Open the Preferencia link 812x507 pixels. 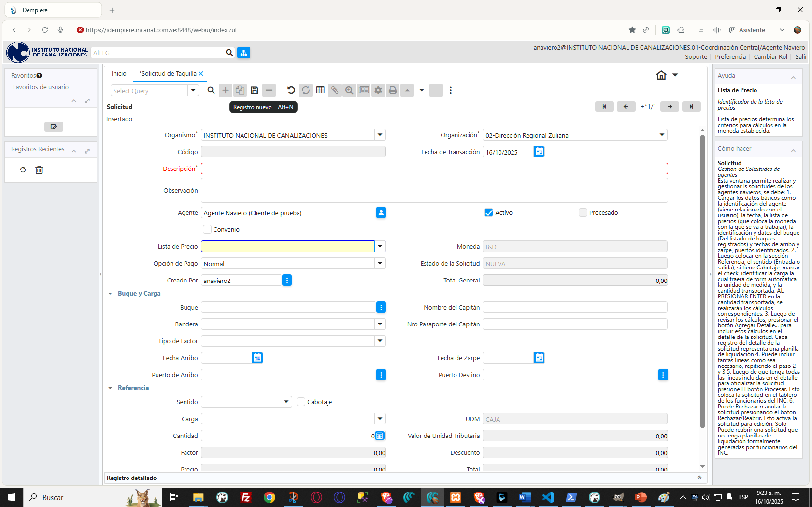(x=730, y=57)
